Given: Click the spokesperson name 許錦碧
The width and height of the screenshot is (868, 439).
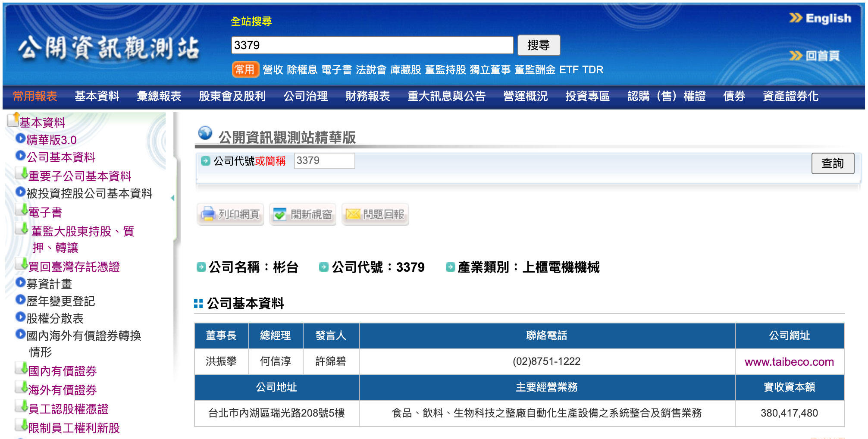Looking at the screenshot, I should [x=331, y=361].
